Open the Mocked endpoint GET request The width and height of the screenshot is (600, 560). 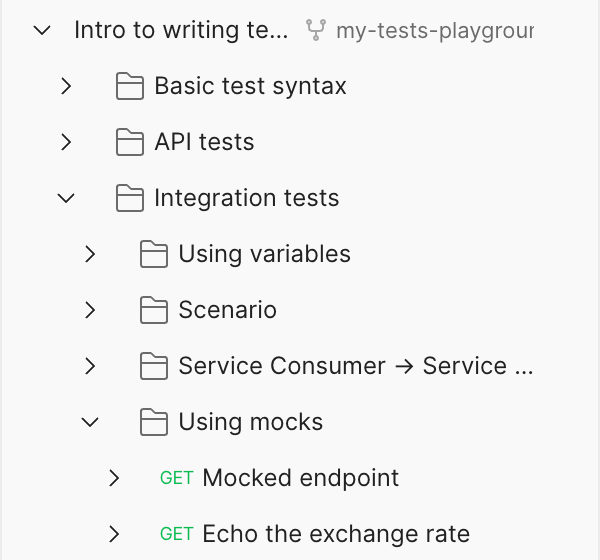300,478
